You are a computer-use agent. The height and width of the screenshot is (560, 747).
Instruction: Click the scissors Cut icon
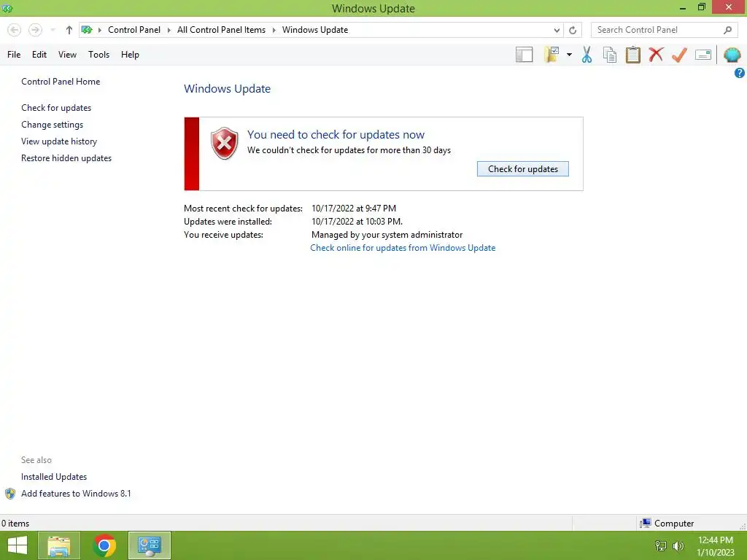(x=587, y=55)
